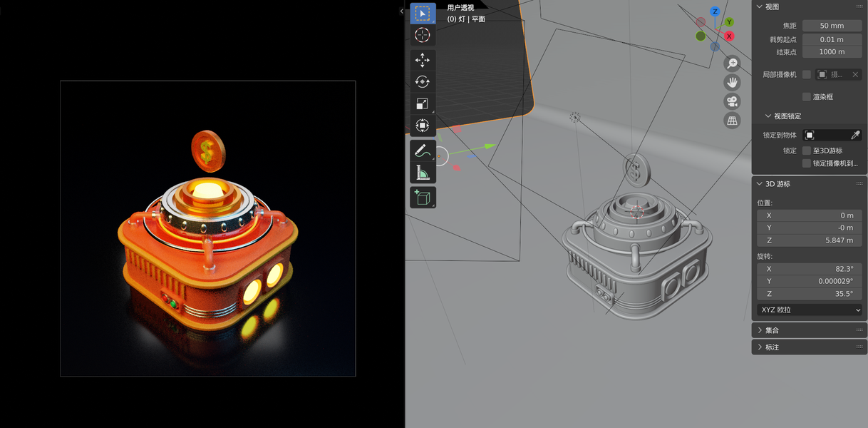Click the red X axis gizmo ball
Viewport: 868px width, 428px height.
point(729,36)
